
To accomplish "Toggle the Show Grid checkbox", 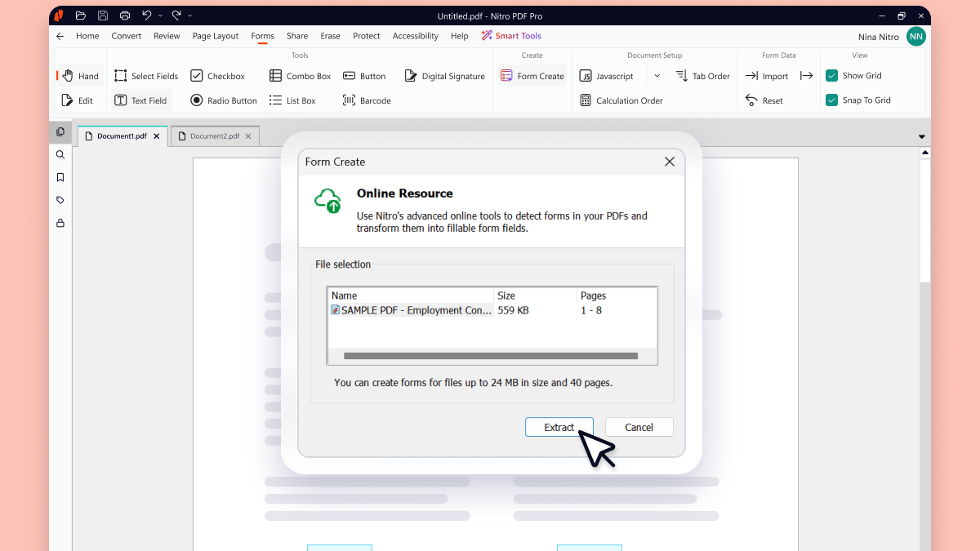I will point(832,76).
